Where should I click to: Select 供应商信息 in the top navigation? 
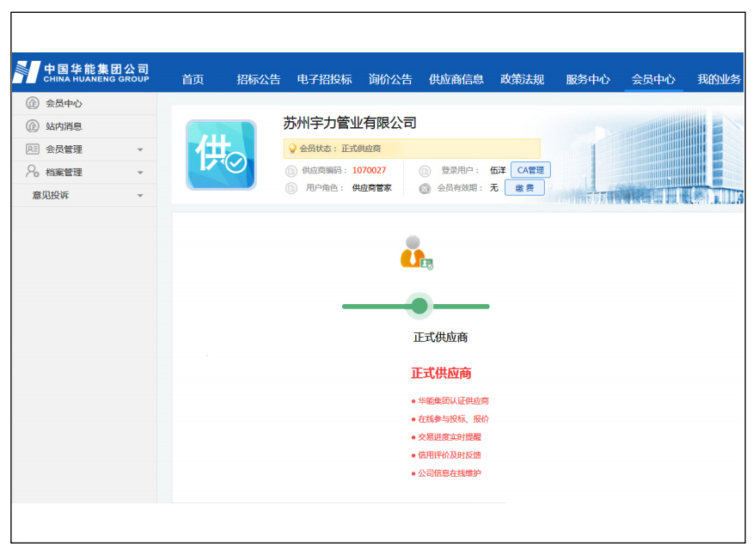(x=456, y=79)
